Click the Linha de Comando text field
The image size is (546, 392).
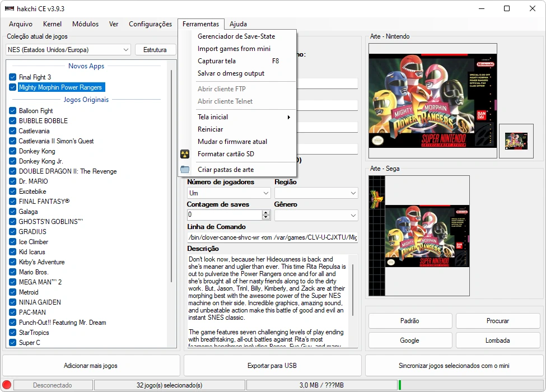pyautogui.click(x=272, y=238)
